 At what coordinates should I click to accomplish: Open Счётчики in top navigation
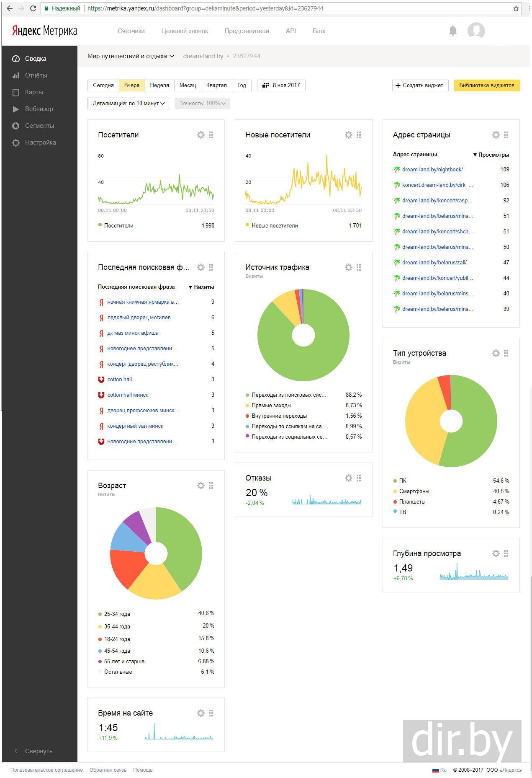tap(131, 31)
